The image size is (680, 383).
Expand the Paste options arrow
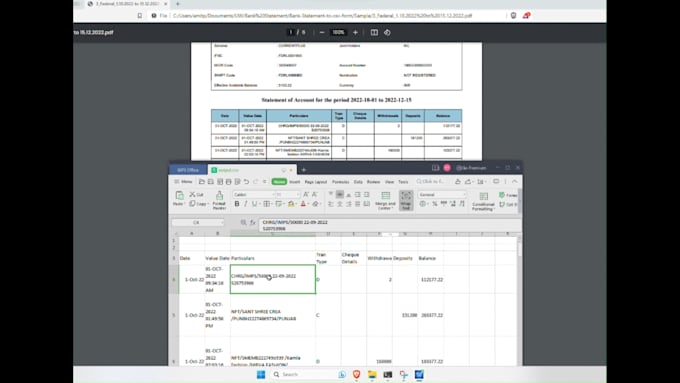pyautogui.click(x=184, y=204)
